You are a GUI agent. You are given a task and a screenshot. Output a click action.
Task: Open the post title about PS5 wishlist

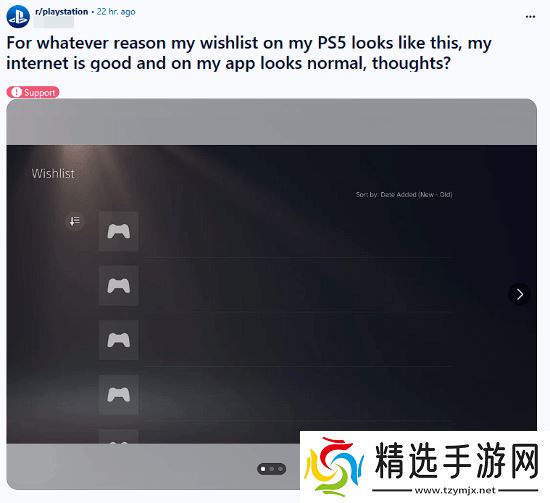click(x=249, y=53)
